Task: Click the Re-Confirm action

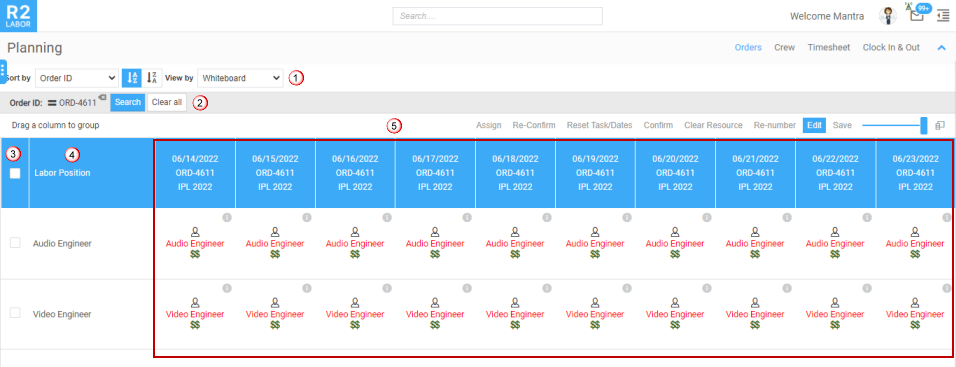Action: (534, 125)
